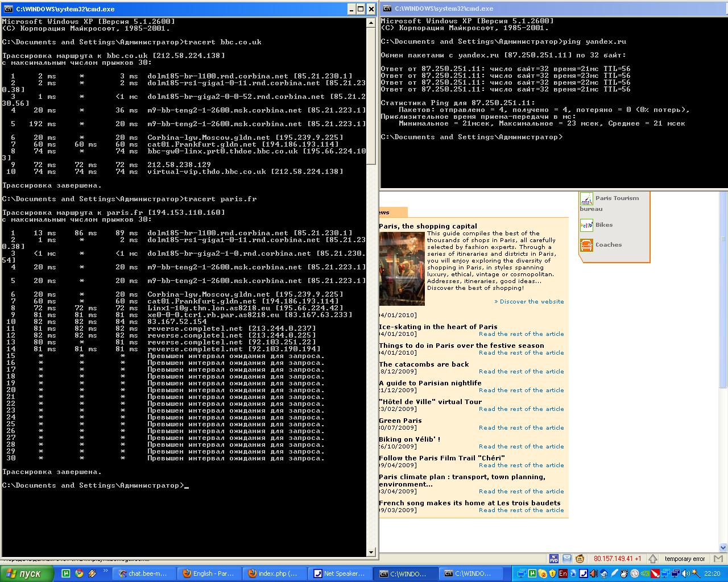Click the red IP address 80.157.149.41 indicator
This screenshot has height=582, width=728.
[x=617, y=559]
